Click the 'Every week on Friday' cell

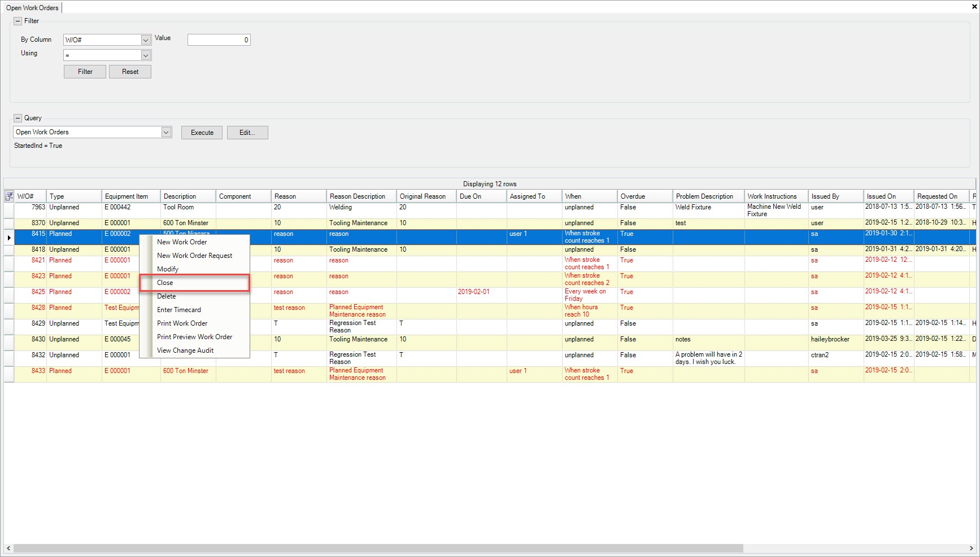[590, 295]
